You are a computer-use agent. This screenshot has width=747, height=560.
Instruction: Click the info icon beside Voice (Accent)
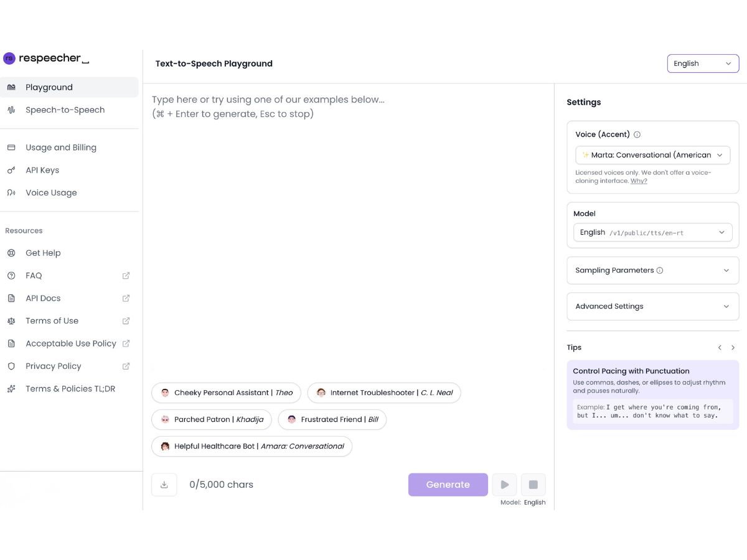point(637,134)
